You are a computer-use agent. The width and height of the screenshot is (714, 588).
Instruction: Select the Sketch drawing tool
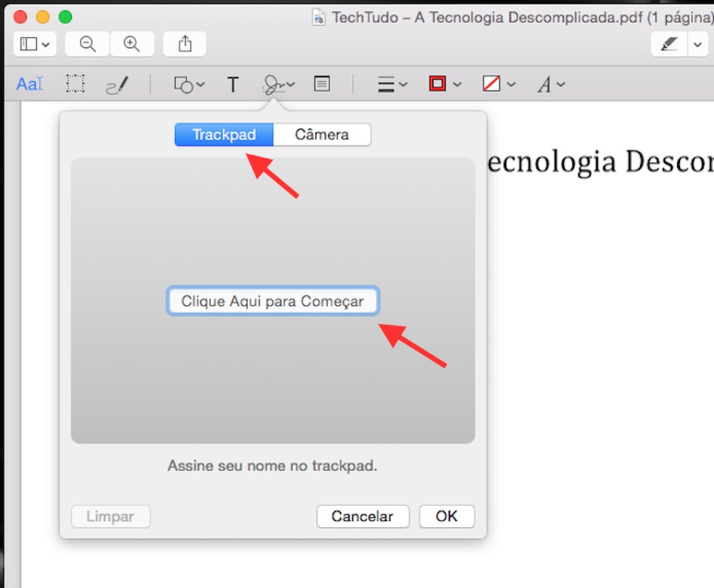(x=117, y=85)
